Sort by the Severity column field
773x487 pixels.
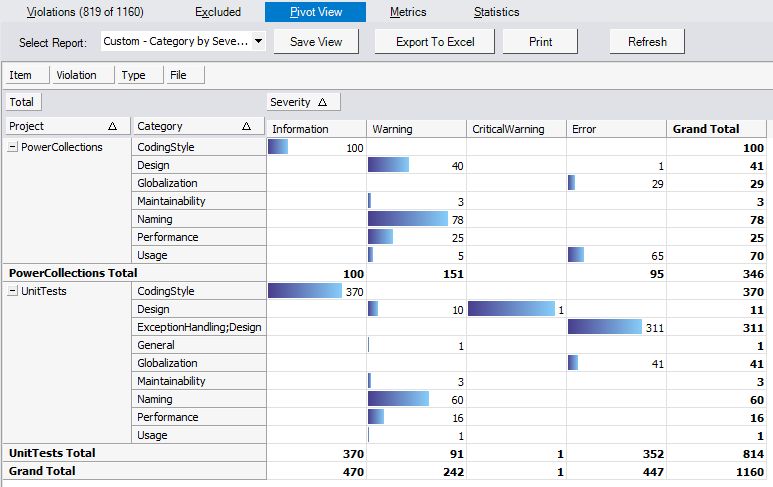pyautogui.click(x=303, y=102)
